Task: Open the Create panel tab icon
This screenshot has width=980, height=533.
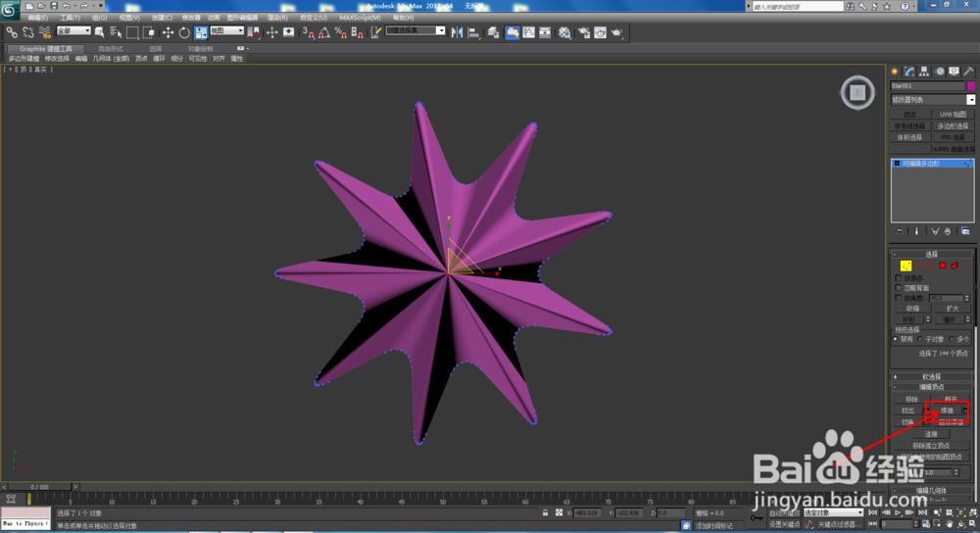Action: pos(895,72)
